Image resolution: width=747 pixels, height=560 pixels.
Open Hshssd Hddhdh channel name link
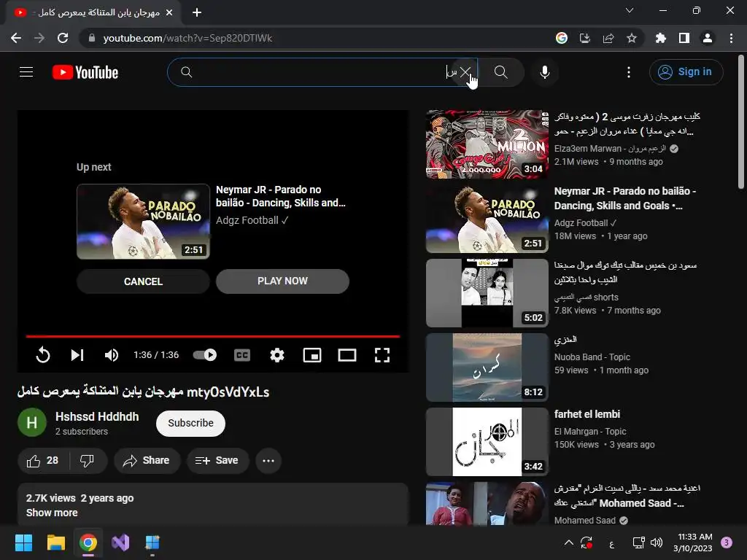tap(97, 416)
